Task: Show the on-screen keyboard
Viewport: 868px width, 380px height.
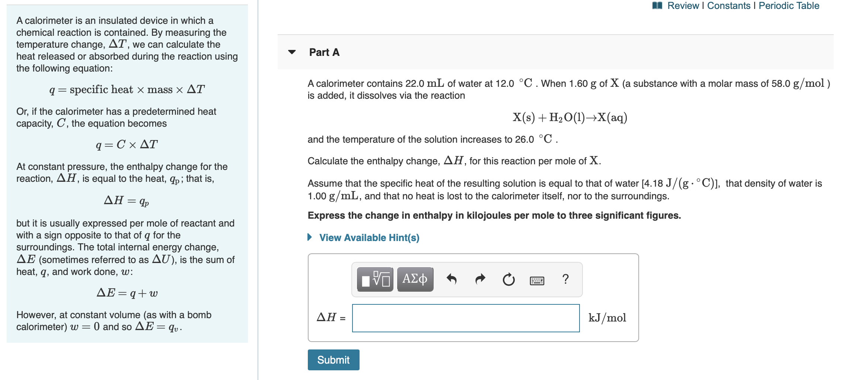Action: tap(537, 280)
